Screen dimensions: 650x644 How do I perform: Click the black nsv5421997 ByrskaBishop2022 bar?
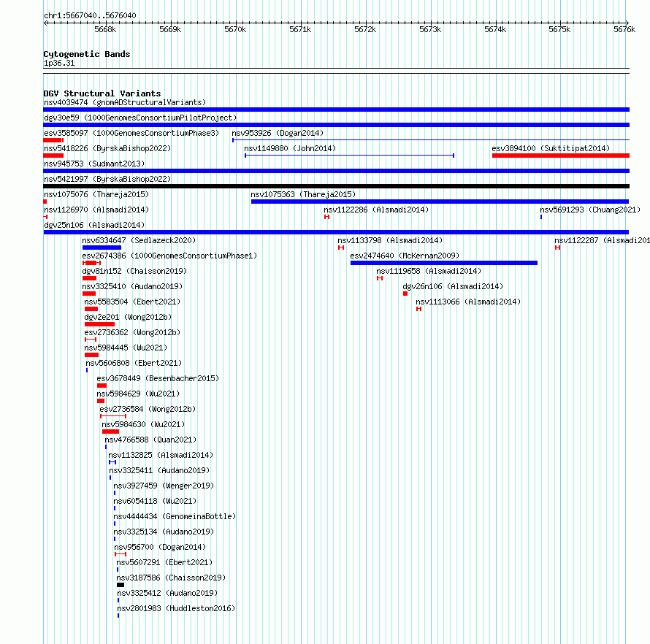336,186
